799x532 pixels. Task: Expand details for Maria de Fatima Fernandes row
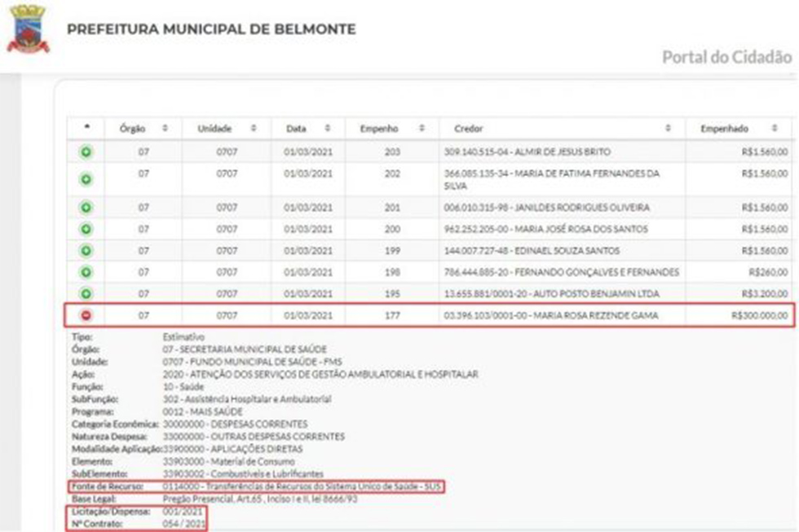pyautogui.click(x=86, y=178)
